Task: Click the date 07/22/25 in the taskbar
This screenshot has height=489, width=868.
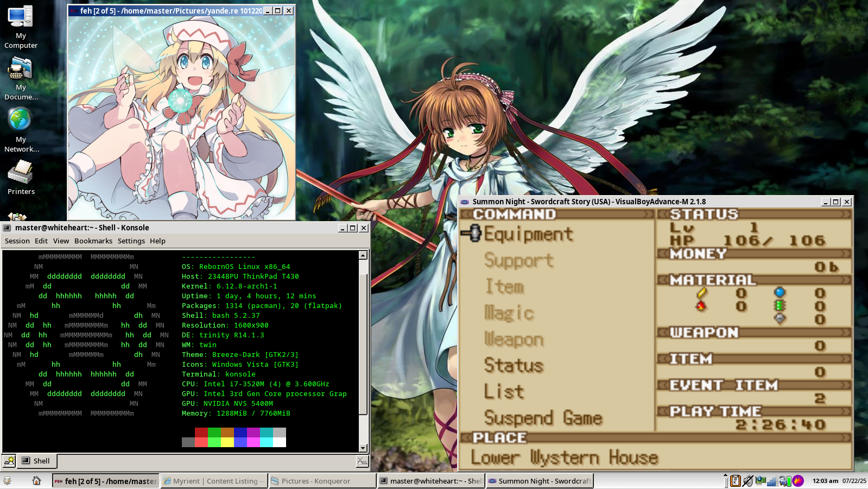Action: click(854, 481)
